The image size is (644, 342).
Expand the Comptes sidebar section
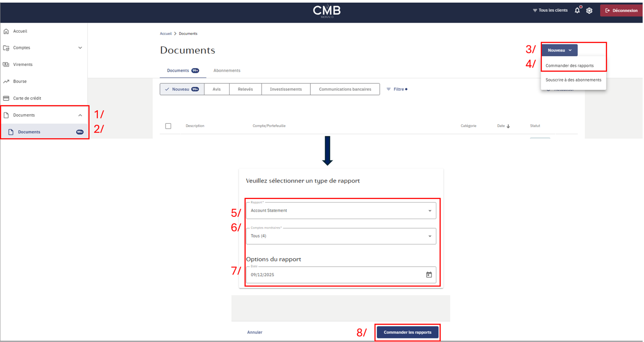click(80, 48)
